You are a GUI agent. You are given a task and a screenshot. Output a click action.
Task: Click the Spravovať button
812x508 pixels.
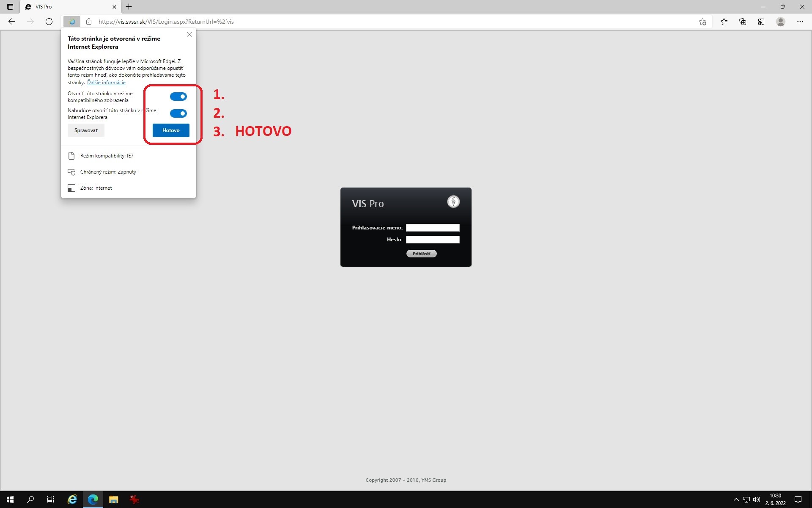(x=86, y=130)
